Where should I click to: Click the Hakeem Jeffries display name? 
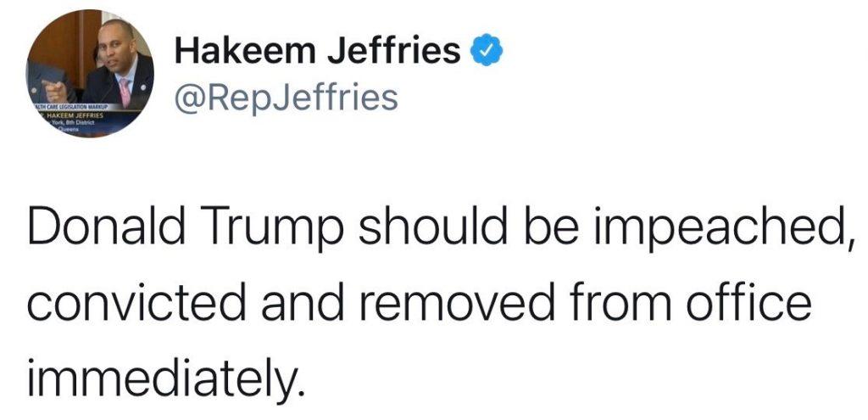tap(318, 53)
